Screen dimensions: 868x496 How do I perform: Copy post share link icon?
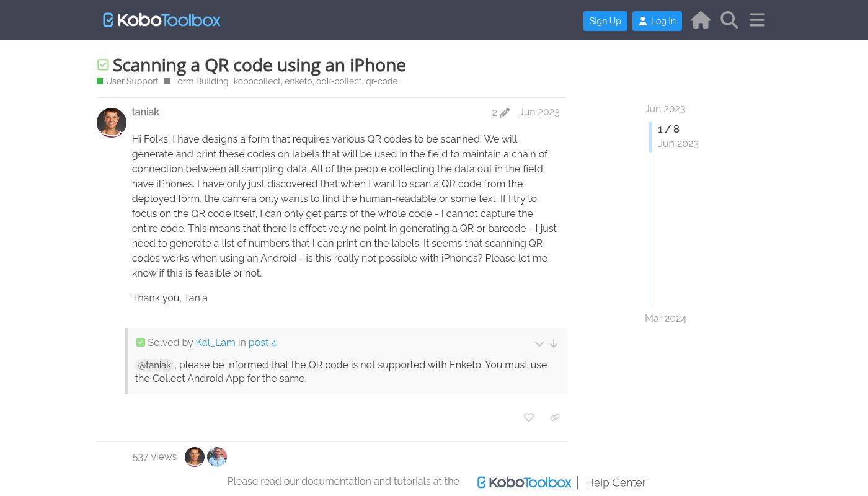(555, 418)
